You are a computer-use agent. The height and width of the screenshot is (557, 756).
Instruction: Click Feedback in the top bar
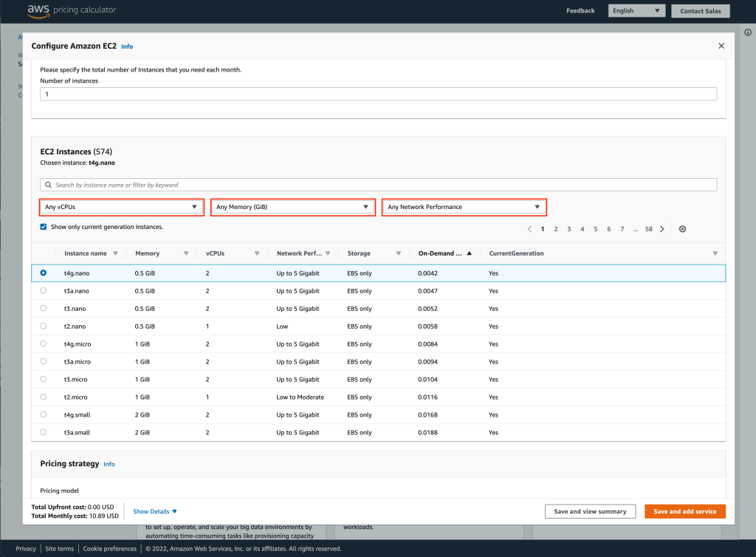point(580,10)
